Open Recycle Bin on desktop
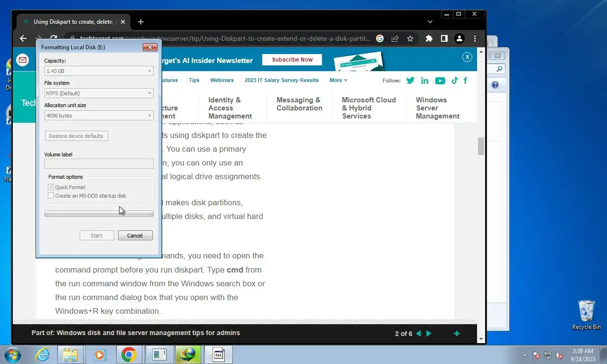 [x=587, y=315]
